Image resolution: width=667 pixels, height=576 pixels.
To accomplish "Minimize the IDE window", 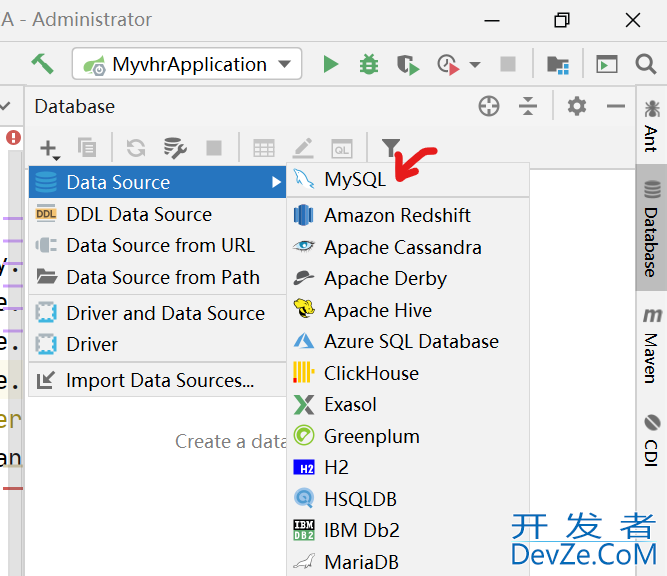I will click(x=492, y=20).
